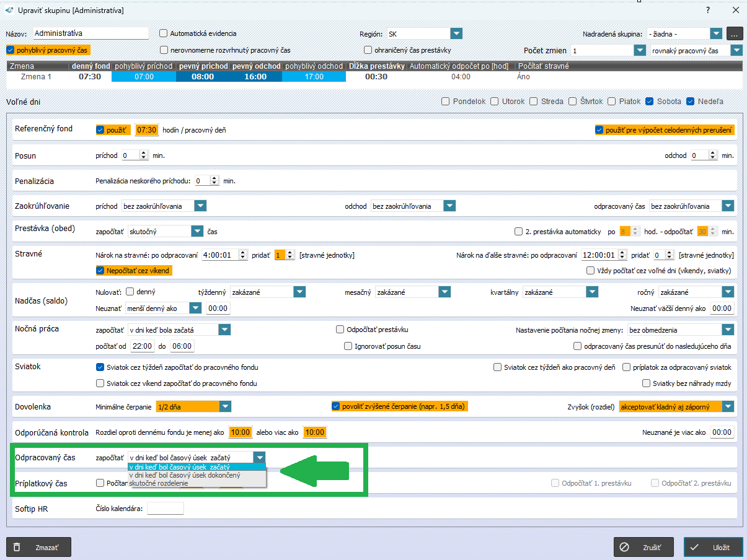This screenshot has height=560, width=747.
Task: Enable Automatická evidencia checkbox
Action: pos(164,33)
